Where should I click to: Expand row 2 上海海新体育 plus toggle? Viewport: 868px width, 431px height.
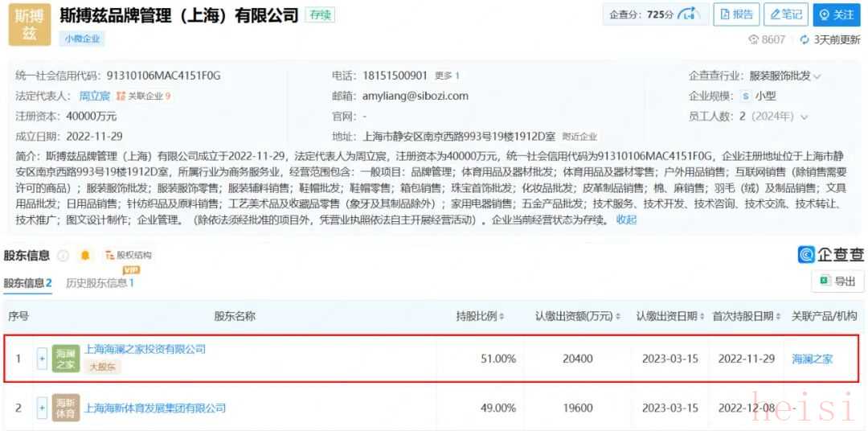click(x=42, y=408)
